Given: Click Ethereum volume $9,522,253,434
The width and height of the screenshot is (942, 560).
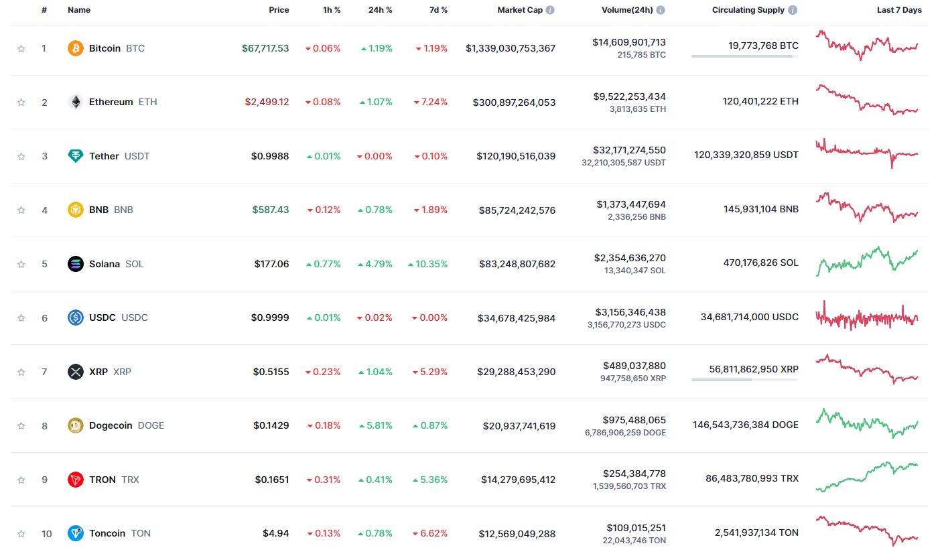Looking at the screenshot, I should click(x=629, y=96).
